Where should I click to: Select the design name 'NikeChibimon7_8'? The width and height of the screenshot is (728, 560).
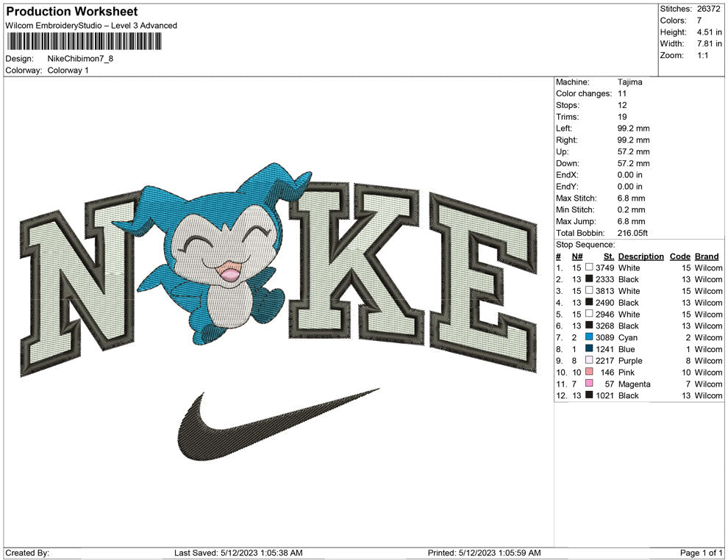[x=80, y=59]
